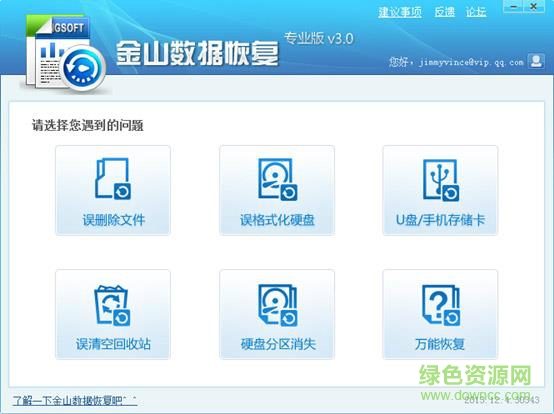This screenshot has width=554, height=414.
Task: Select the 硬盘分区消失 recovery option
Action: 277,314
